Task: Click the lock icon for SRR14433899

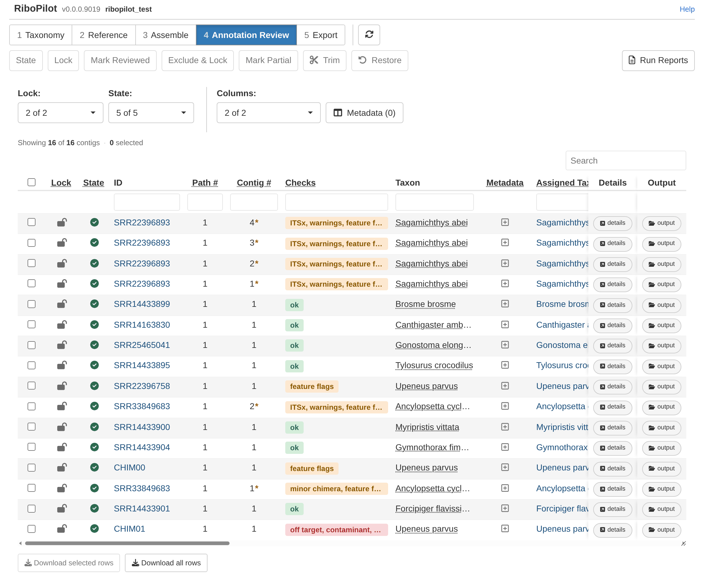Action: (62, 304)
